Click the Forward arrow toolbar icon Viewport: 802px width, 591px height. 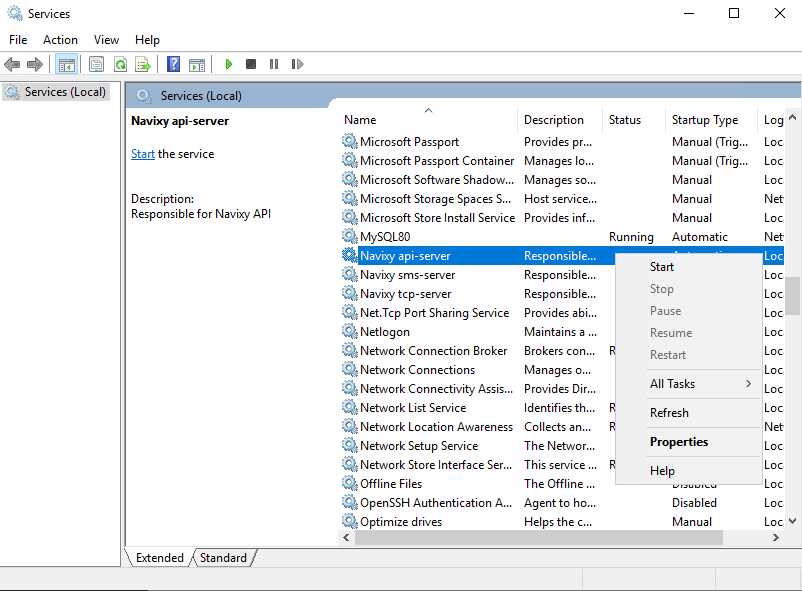coord(35,64)
